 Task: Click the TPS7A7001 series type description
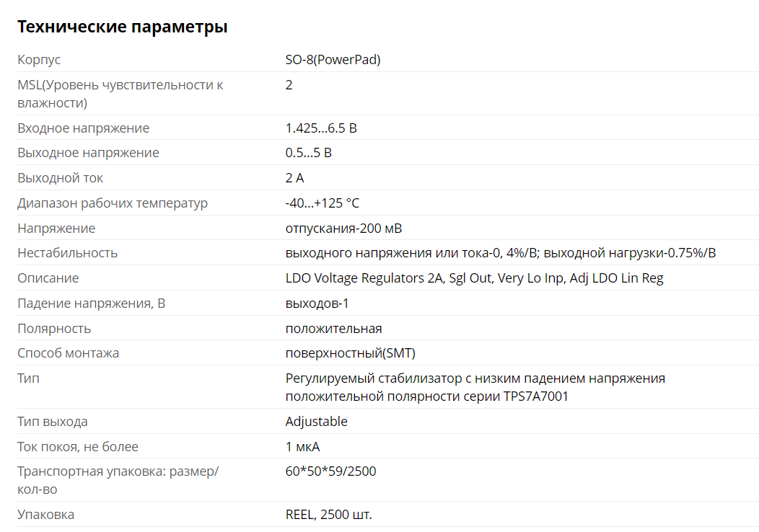coord(475,387)
